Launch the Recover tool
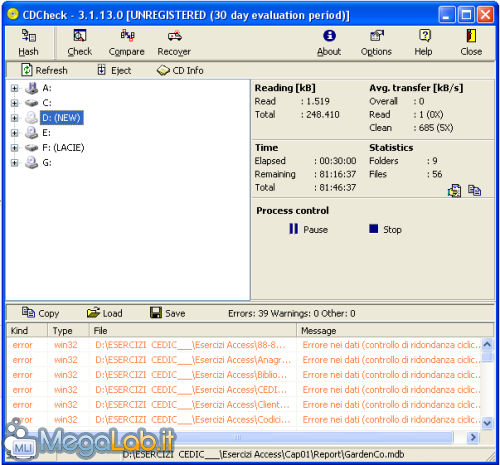500x465 pixels. point(174,43)
